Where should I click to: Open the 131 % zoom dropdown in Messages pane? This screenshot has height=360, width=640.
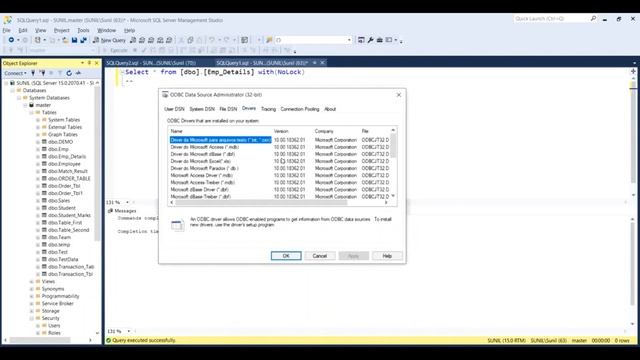click(129, 331)
